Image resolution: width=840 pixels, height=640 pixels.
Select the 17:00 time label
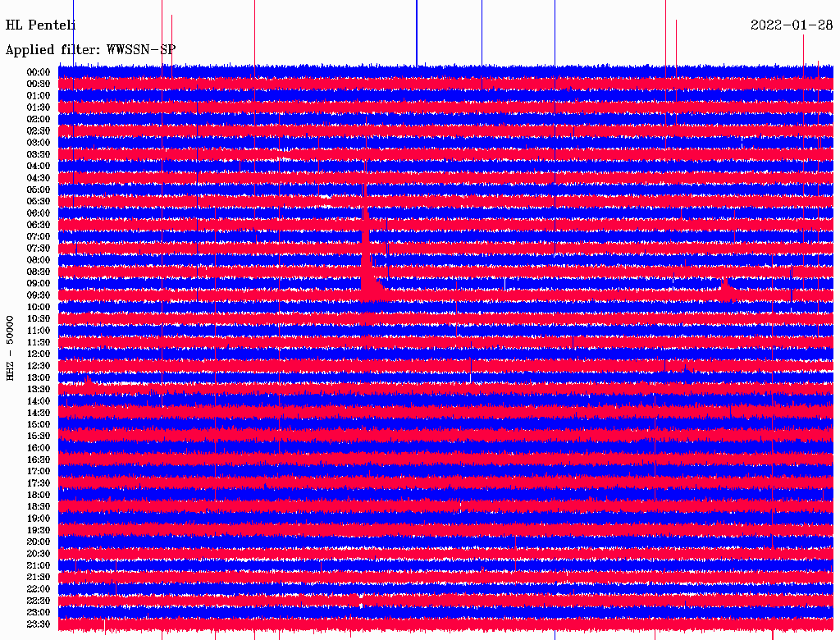[x=39, y=472]
